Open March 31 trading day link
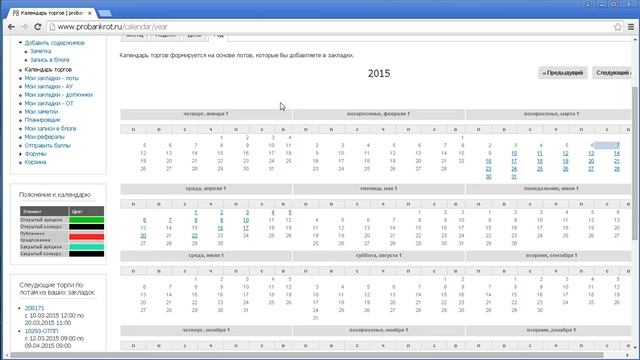This screenshot has height=360, width=640. (514, 177)
